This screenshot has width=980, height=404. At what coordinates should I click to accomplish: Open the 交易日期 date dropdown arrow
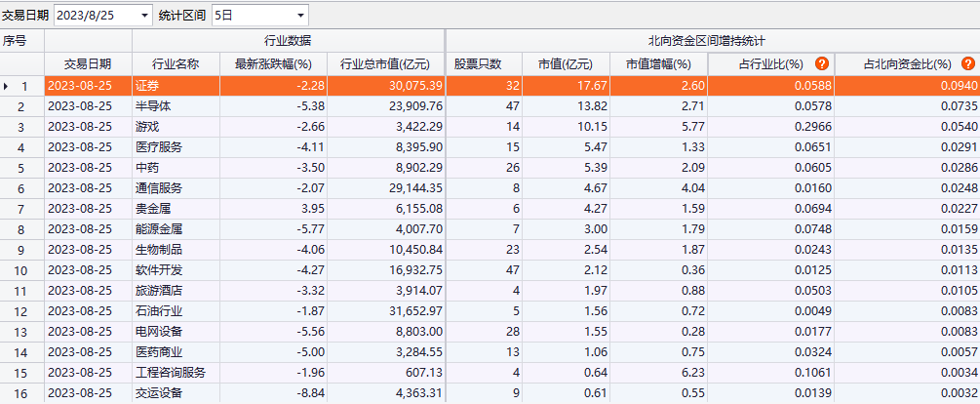point(145,16)
